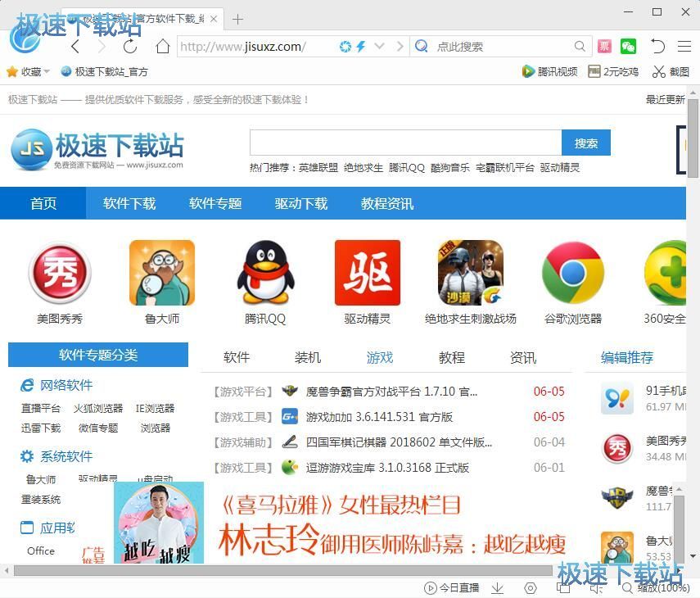Click the blue 搜索 button
Image resolution: width=700 pixels, height=598 pixels.
click(x=585, y=143)
